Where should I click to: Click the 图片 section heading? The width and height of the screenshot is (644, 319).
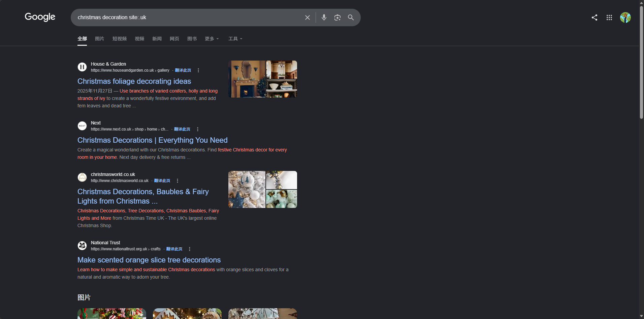coord(84,297)
